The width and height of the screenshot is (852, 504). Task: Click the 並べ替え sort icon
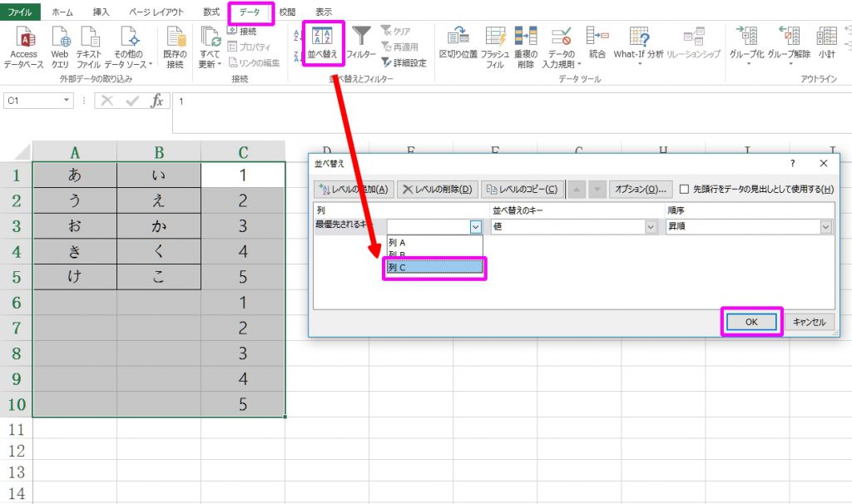click(x=322, y=37)
